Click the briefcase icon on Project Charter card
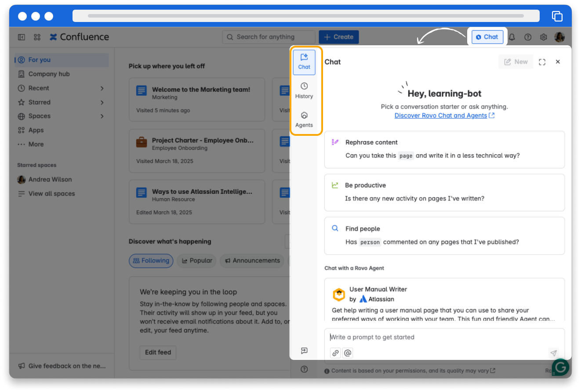581x392 pixels. coord(142,142)
